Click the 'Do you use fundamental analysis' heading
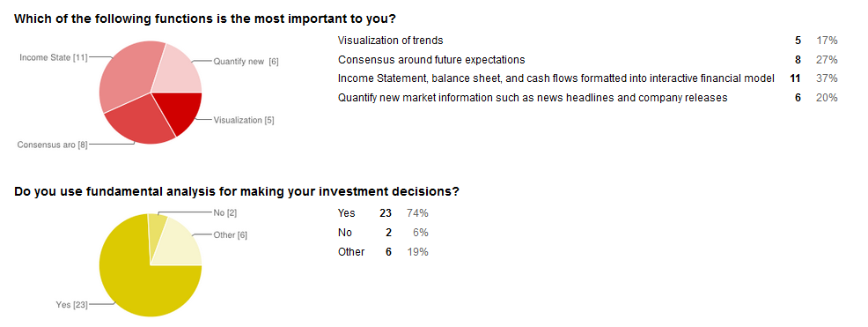Screen dimensions: 868x327 coord(237,192)
